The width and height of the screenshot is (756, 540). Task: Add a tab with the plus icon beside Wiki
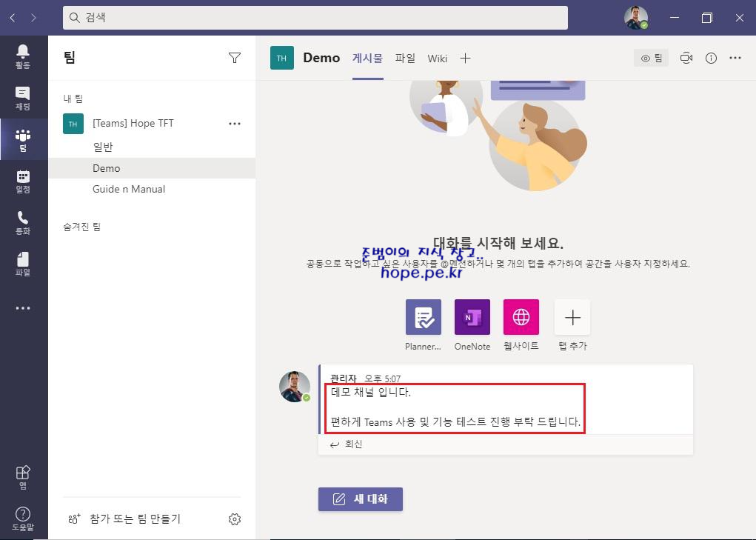click(x=465, y=59)
